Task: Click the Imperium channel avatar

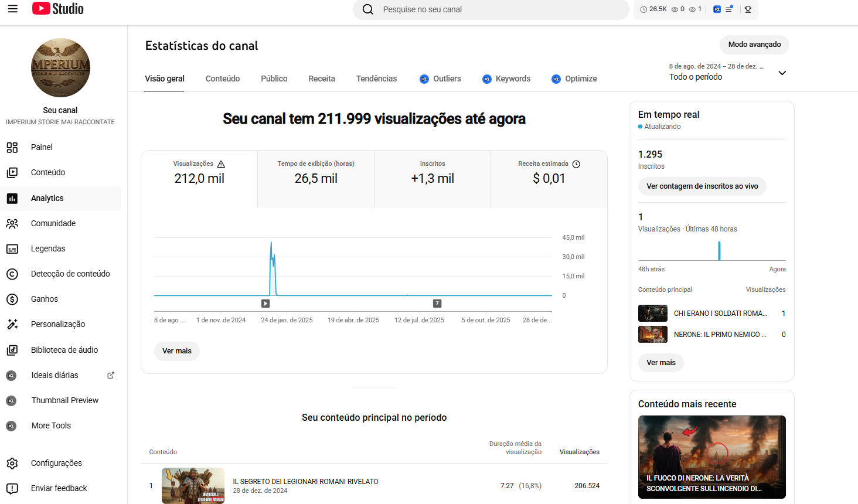Action: tap(60, 68)
